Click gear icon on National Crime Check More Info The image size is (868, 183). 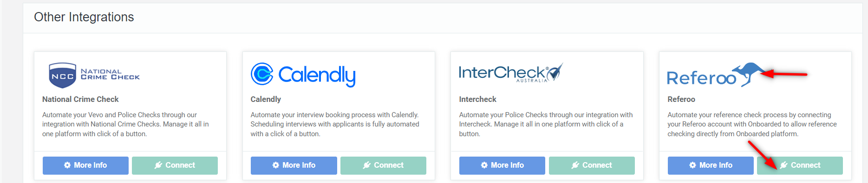coord(67,165)
